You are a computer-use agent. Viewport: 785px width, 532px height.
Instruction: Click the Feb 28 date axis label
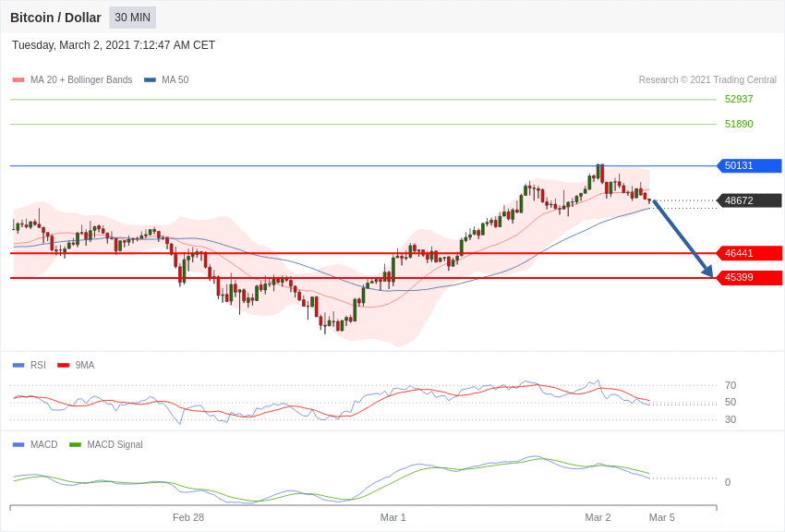188,517
